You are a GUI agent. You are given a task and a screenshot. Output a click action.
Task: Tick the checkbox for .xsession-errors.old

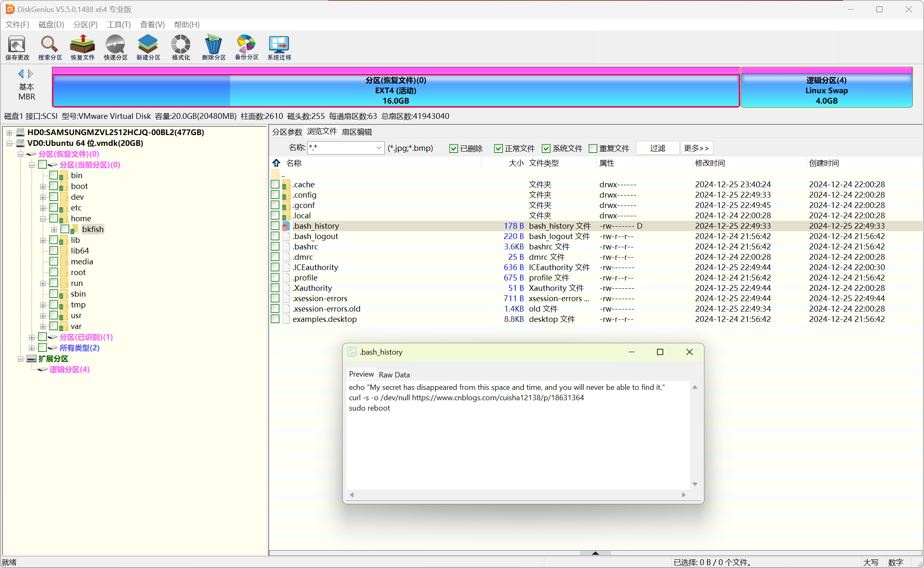pos(275,309)
